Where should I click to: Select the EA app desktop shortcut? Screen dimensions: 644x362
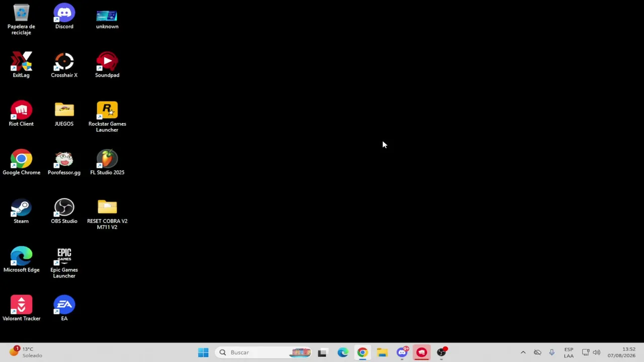[x=64, y=309]
